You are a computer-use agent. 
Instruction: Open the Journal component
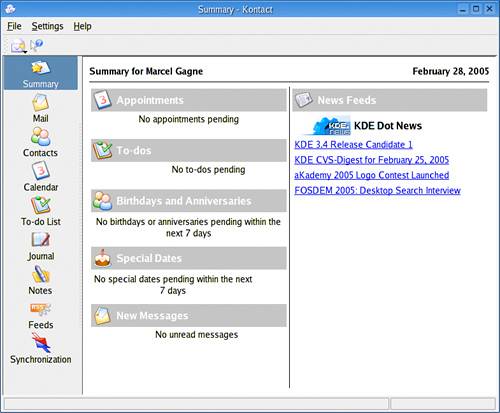tap(40, 246)
